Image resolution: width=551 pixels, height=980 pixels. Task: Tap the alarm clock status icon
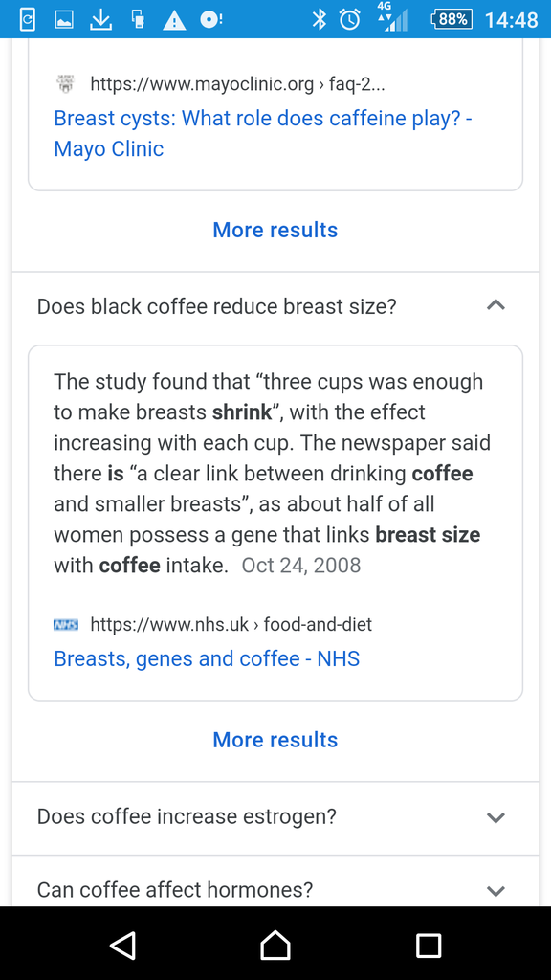350,19
